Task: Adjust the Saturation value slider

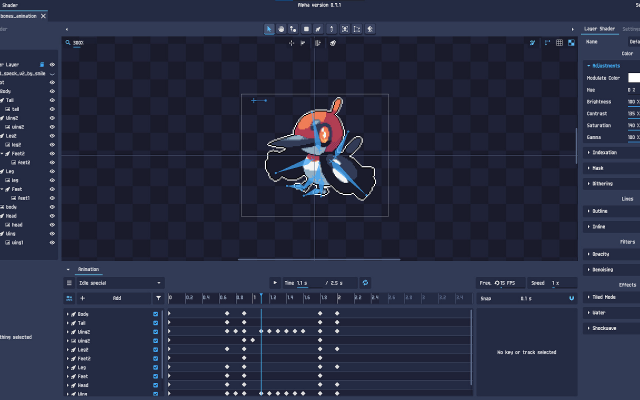Action: click(x=633, y=126)
